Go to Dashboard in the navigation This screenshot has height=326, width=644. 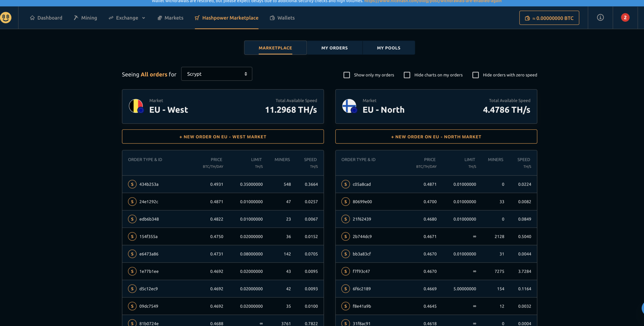tap(46, 18)
